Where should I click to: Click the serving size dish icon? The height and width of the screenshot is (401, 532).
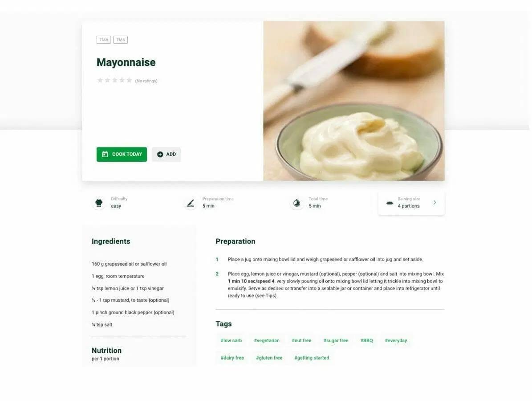390,203
